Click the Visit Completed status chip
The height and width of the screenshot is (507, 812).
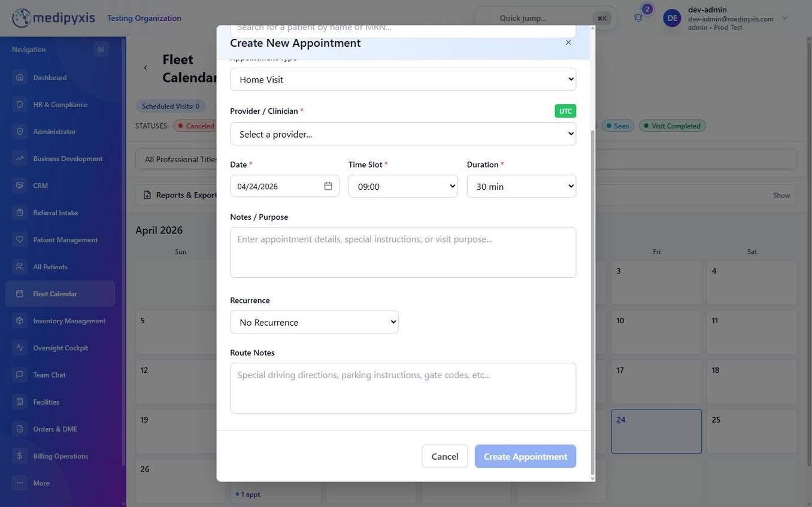[x=672, y=126]
